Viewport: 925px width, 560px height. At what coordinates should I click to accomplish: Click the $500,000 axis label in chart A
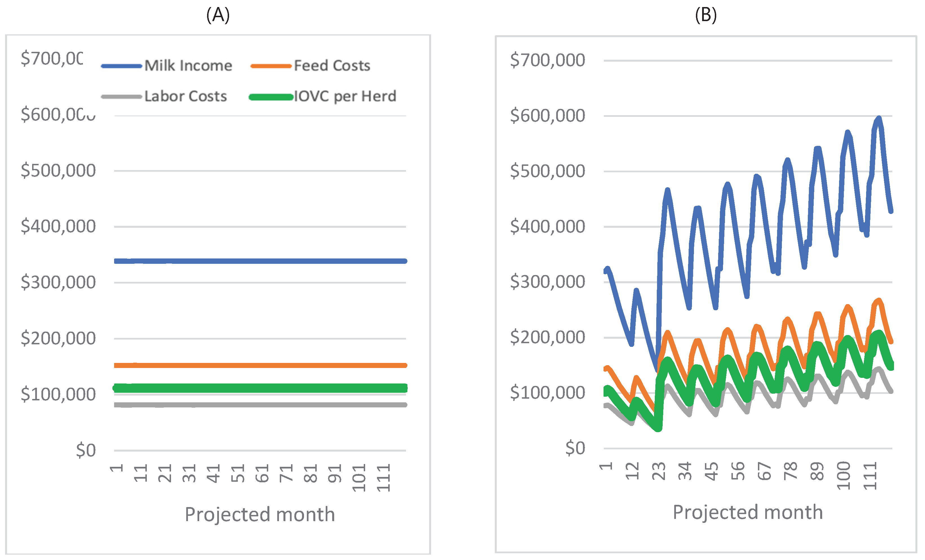[58, 171]
